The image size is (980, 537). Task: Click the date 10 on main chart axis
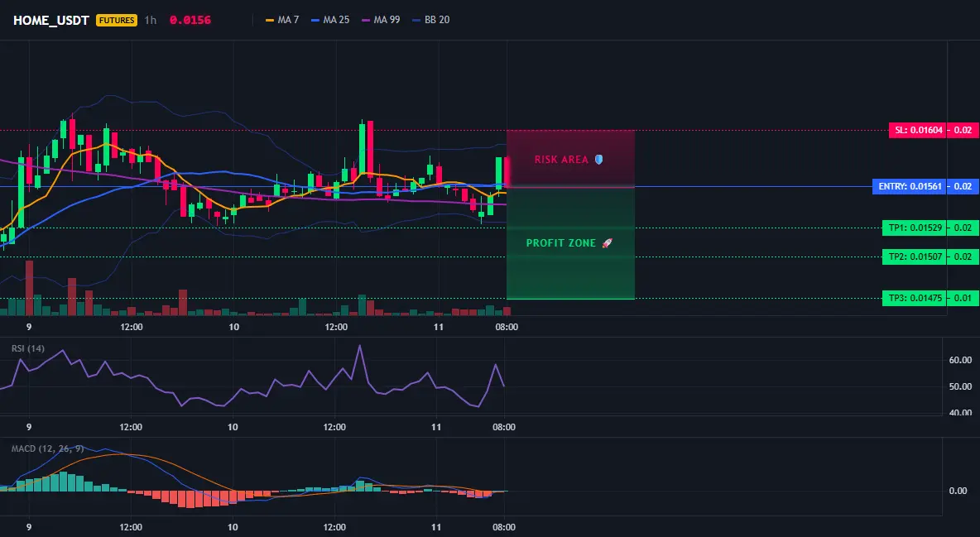[233, 327]
